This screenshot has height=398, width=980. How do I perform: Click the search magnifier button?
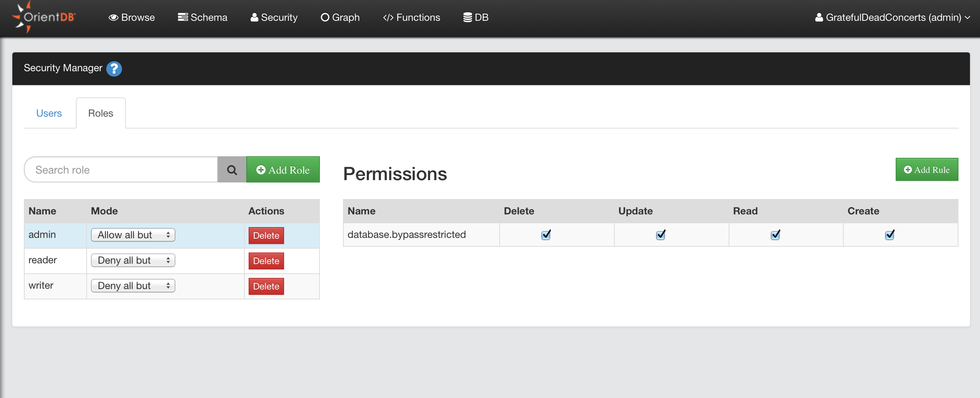(x=232, y=170)
